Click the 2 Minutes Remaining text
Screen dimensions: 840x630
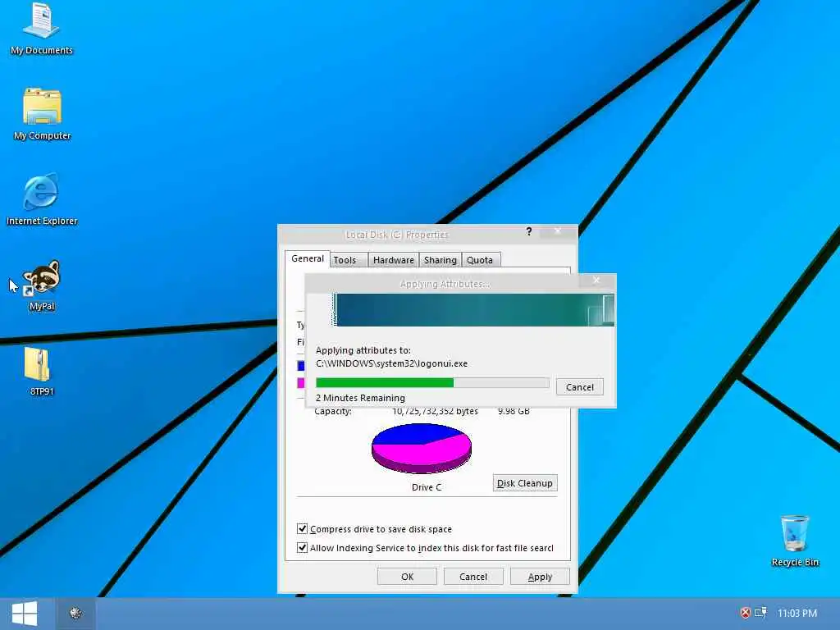[x=360, y=398]
